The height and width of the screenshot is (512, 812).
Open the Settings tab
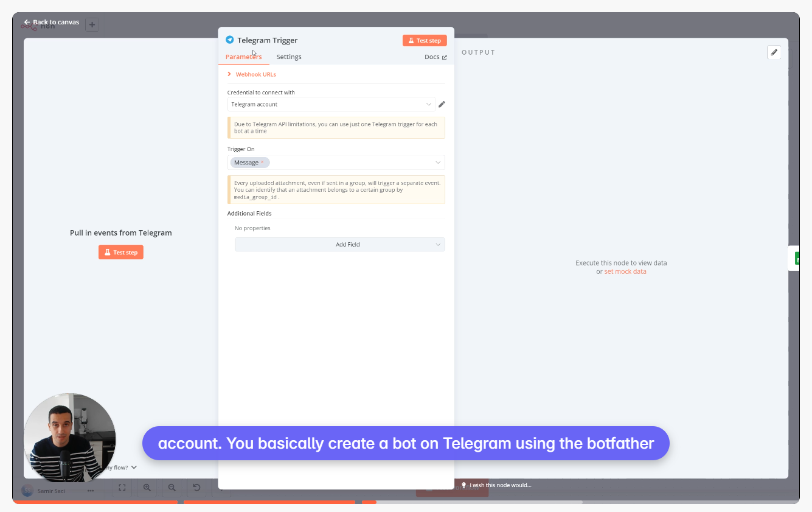click(289, 57)
